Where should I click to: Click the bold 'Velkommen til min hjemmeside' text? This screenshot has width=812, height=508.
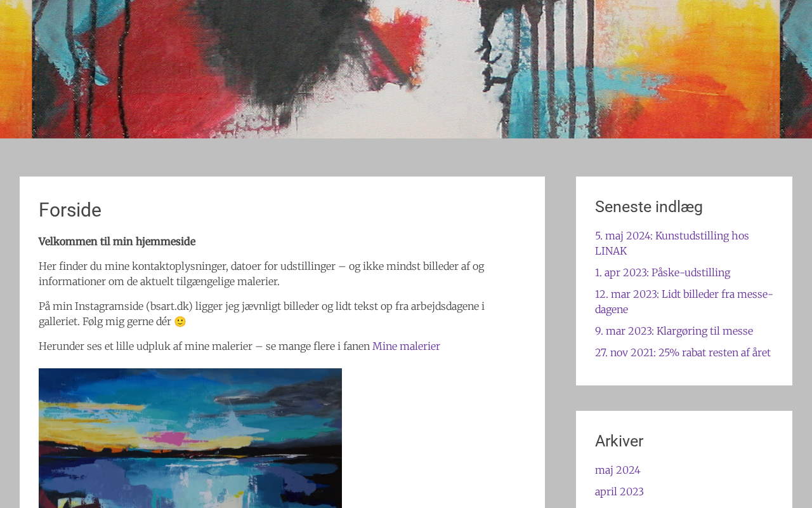tap(117, 241)
